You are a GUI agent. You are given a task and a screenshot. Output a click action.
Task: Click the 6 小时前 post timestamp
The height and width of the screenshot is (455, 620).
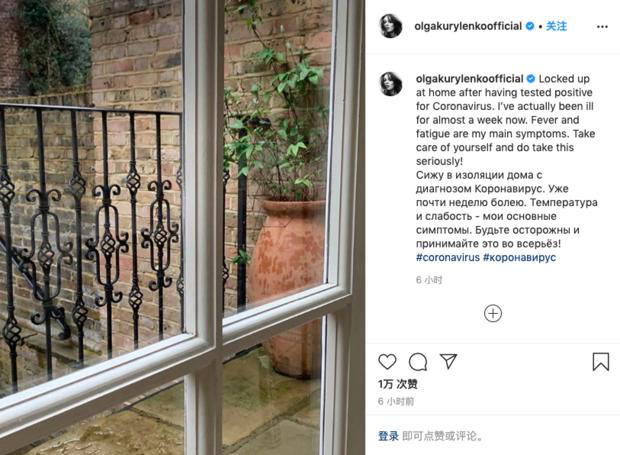396,402
